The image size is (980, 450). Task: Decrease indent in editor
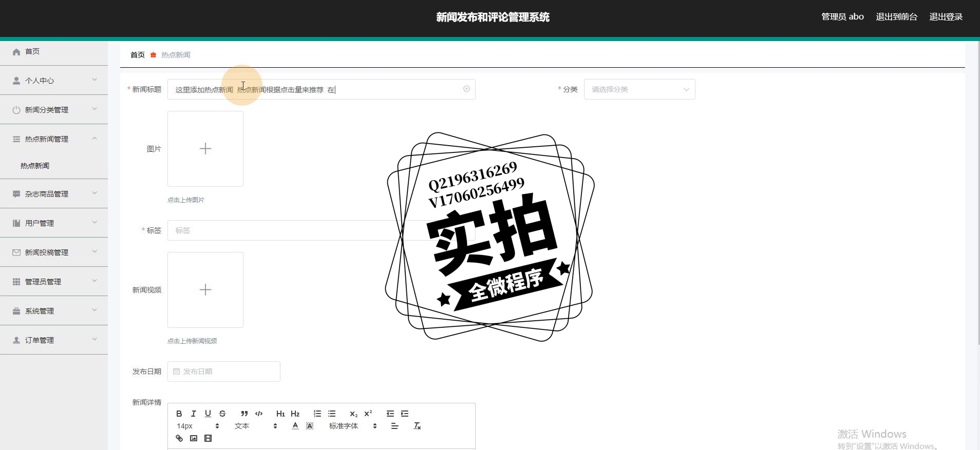[x=390, y=414]
